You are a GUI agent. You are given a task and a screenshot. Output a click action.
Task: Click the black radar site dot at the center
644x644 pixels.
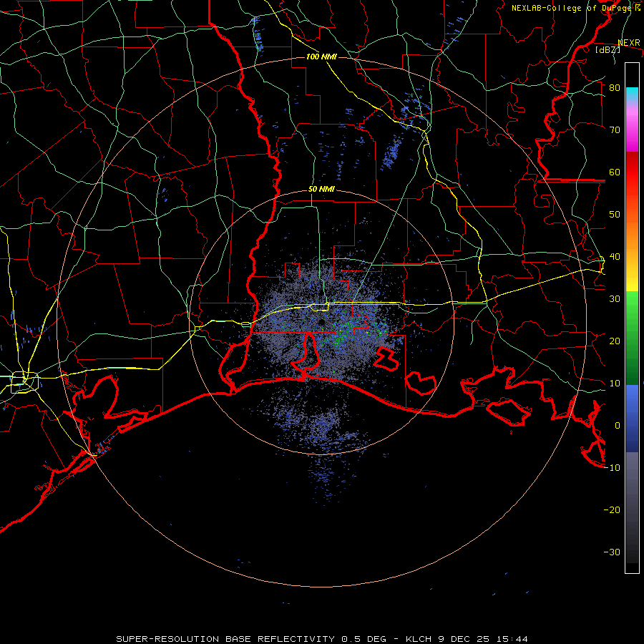(321, 322)
